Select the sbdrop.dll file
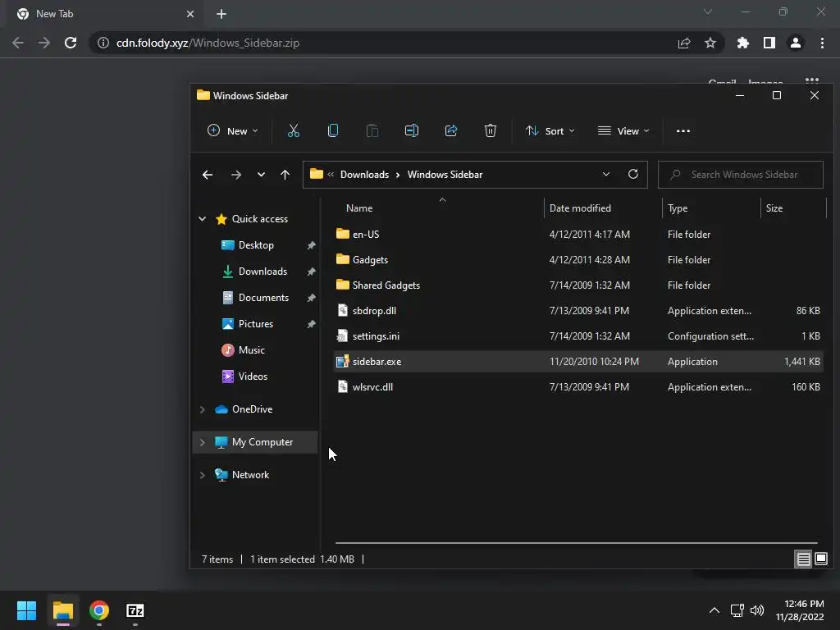The image size is (840, 630). click(577, 311)
